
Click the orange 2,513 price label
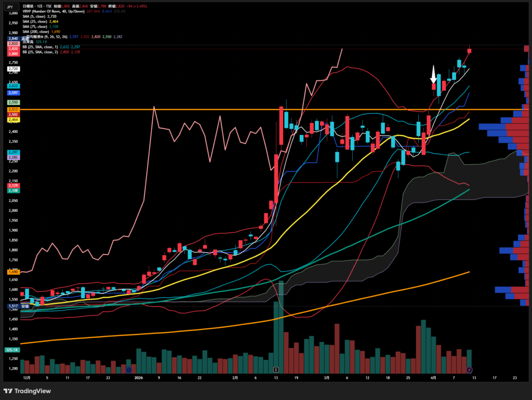click(x=14, y=110)
